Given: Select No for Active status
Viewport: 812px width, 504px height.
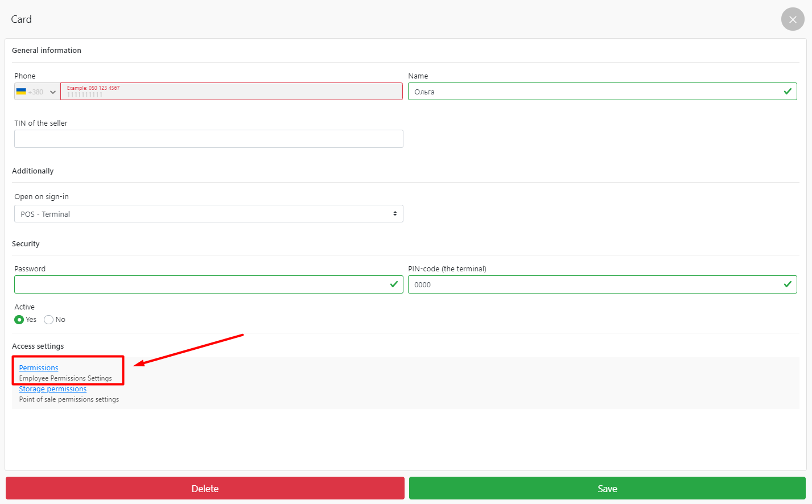Looking at the screenshot, I should tap(49, 320).
